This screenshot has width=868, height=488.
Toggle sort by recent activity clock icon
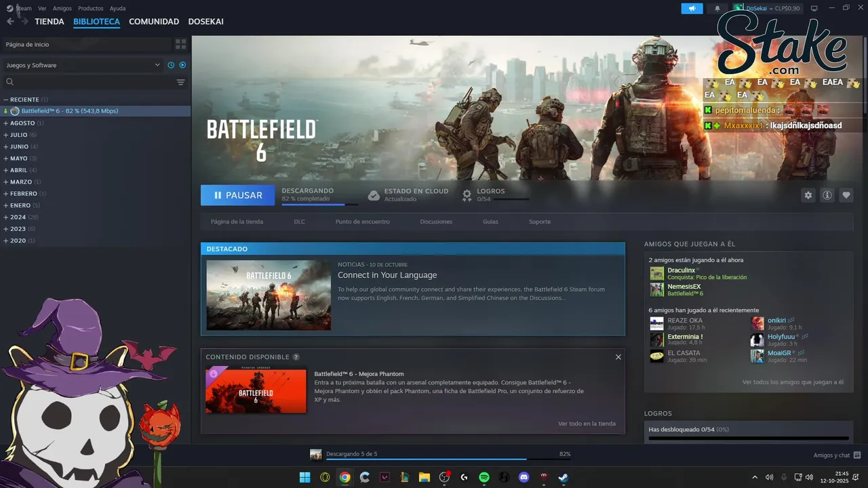pyautogui.click(x=171, y=65)
